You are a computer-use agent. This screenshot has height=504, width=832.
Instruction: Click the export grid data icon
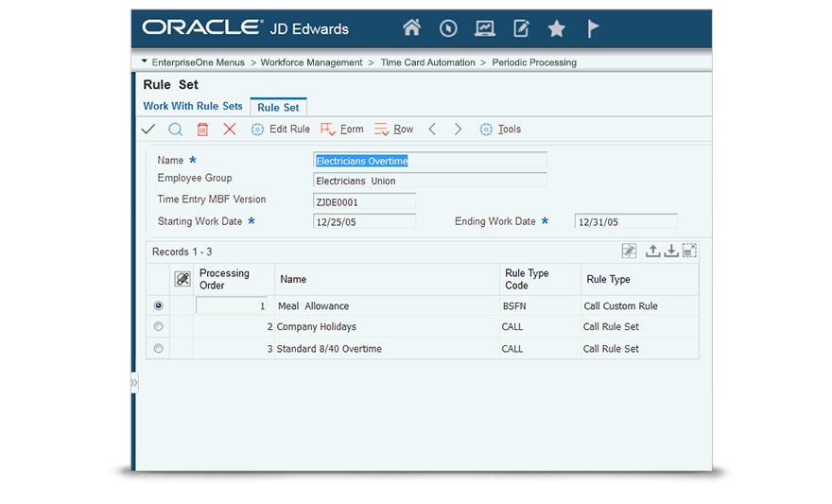click(652, 251)
